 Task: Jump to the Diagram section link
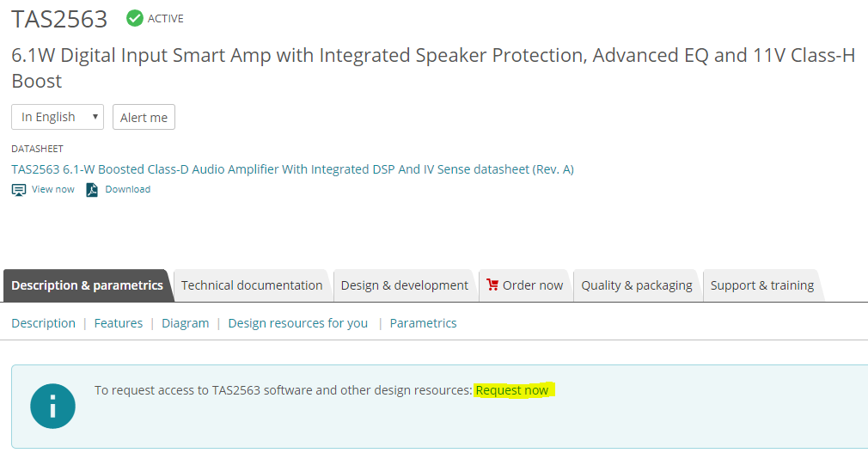[185, 323]
